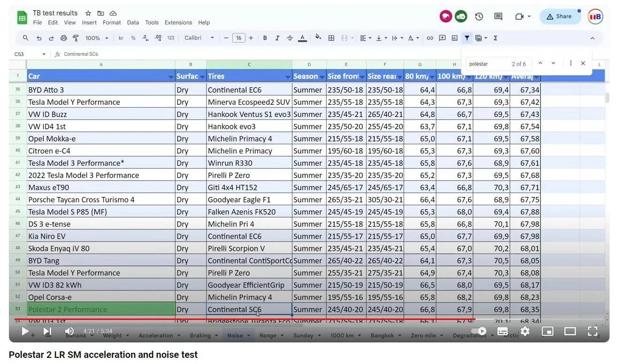Format as percent

pos(133,38)
